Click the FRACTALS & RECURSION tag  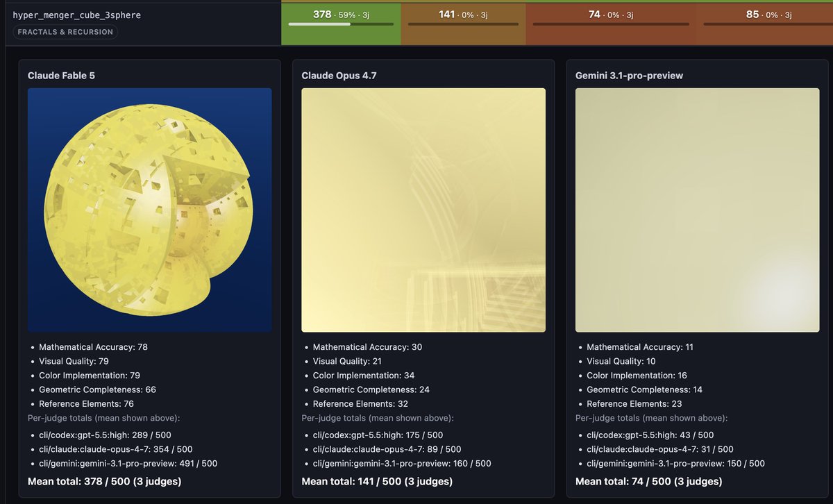tap(65, 32)
